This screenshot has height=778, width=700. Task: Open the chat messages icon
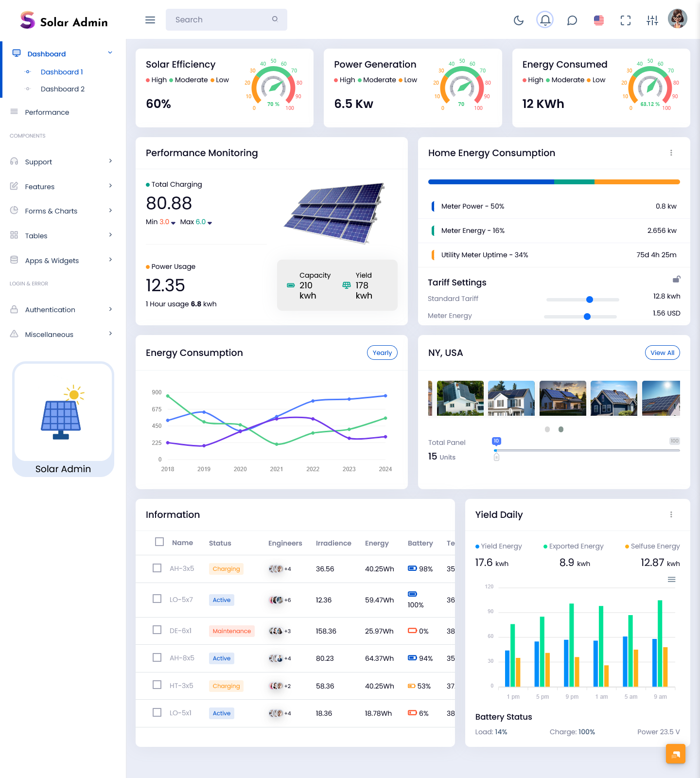tap(572, 20)
